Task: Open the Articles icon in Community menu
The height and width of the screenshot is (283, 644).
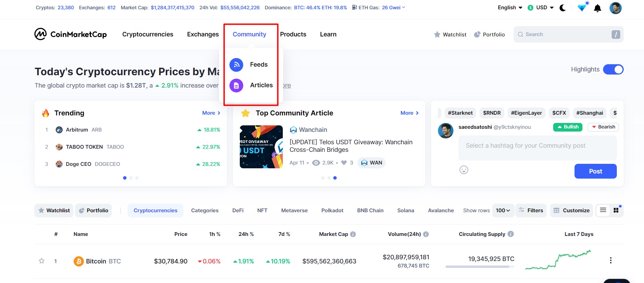Action: (x=236, y=86)
